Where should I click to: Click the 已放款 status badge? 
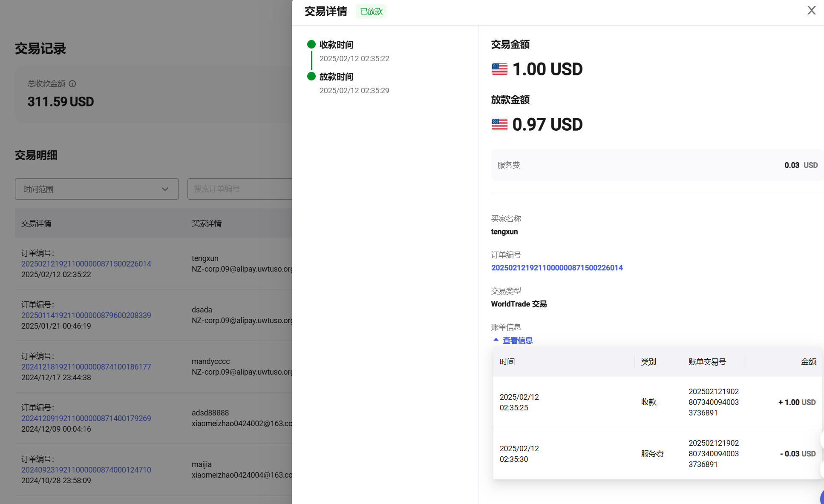coord(371,11)
